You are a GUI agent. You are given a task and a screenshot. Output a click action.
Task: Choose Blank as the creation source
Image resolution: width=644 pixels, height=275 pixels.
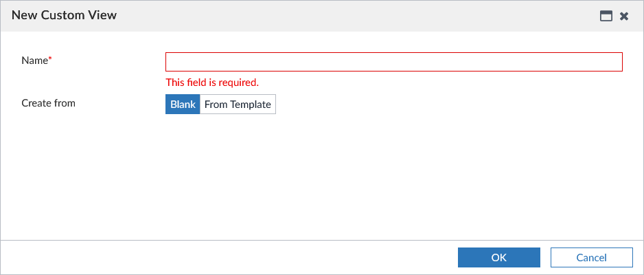[x=183, y=104]
